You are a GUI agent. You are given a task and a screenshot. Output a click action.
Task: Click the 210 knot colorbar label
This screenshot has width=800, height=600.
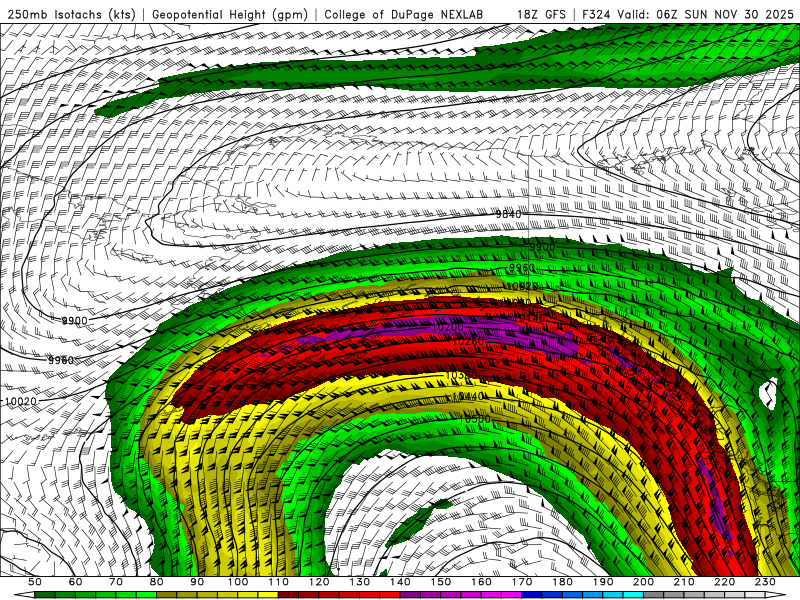click(685, 582)
